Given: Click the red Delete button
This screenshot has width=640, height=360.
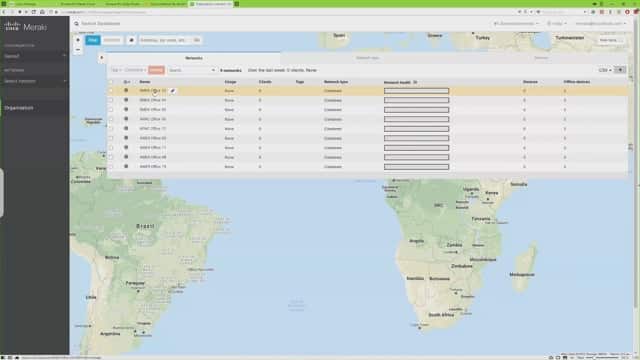Looking at the screenshot, I should pyautogui.click(x=156, y=70).
